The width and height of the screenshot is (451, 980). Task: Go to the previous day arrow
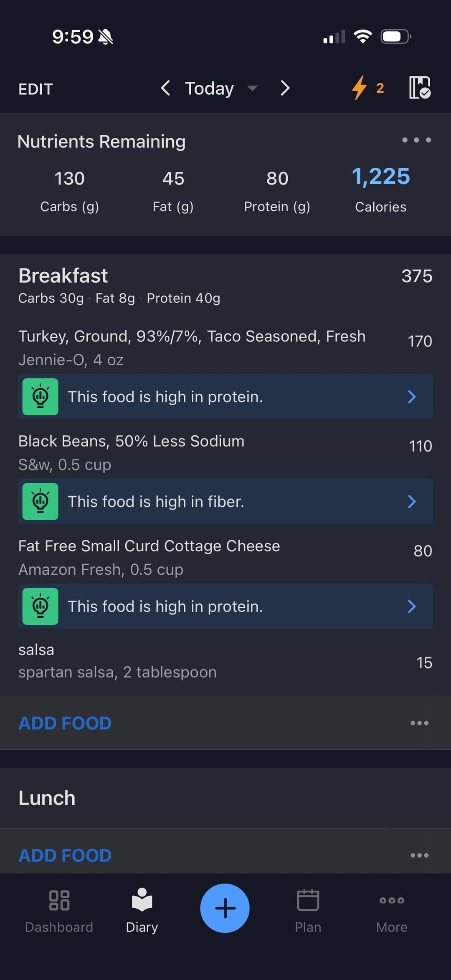coord(165,88)
